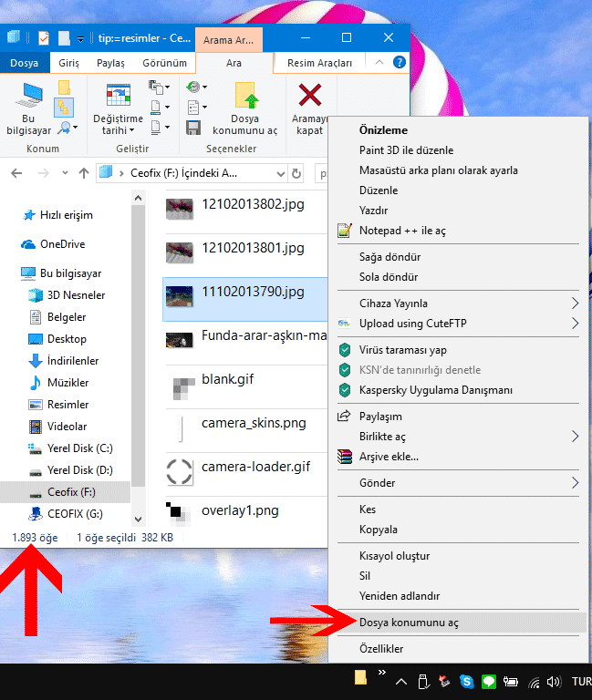Expand the address bar history dropdown
The image size is (592, 700).
(x=281, y=174)
